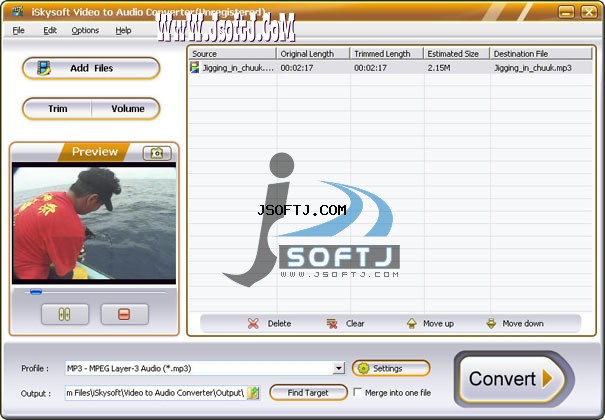Viewport: 605px width, 420px height.
Task: Open the File menu
Action: [19, 30]
